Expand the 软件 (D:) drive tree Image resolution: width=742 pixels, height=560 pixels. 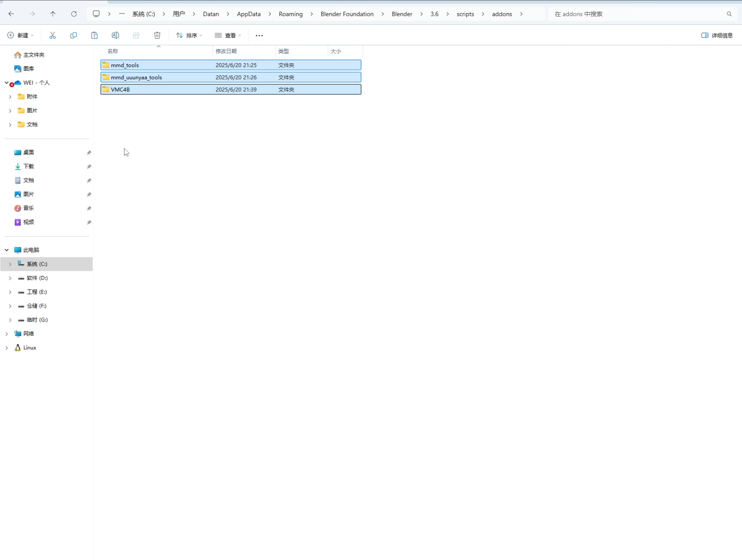point(10,278)
